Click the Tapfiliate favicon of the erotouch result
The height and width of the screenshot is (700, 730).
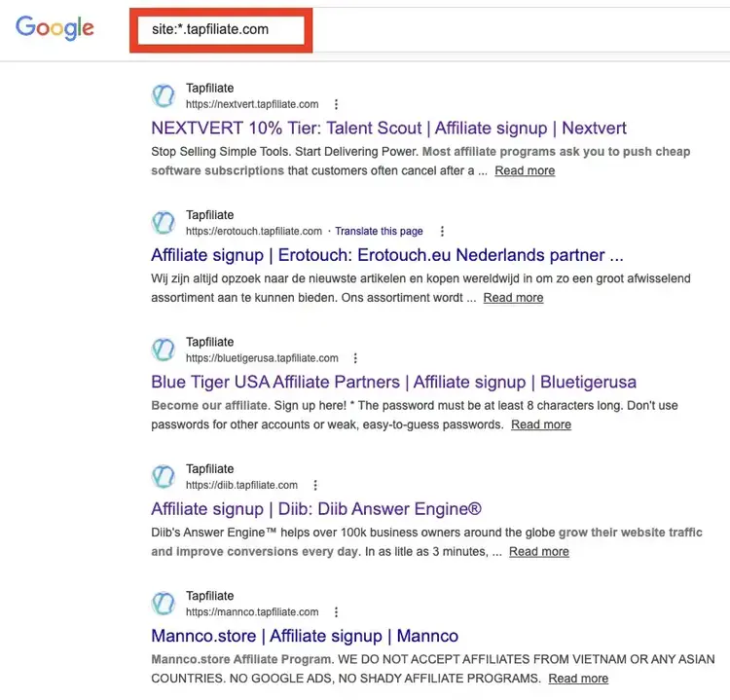click(x=164, y=223)
